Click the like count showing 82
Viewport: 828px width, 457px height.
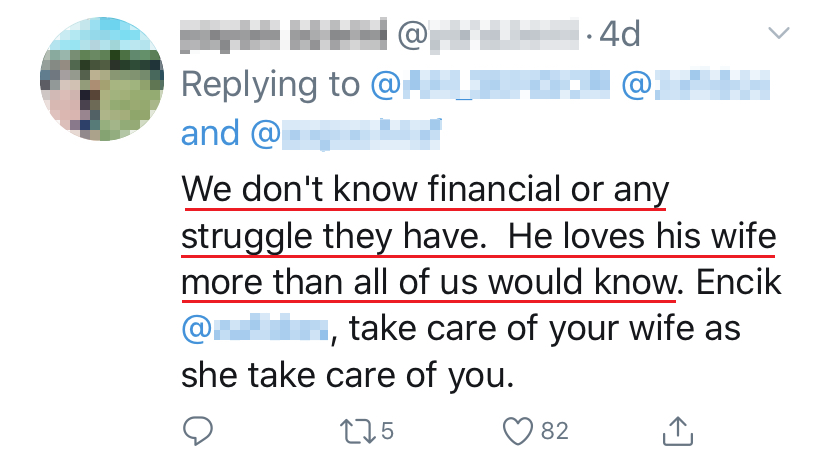click(555, 431)
